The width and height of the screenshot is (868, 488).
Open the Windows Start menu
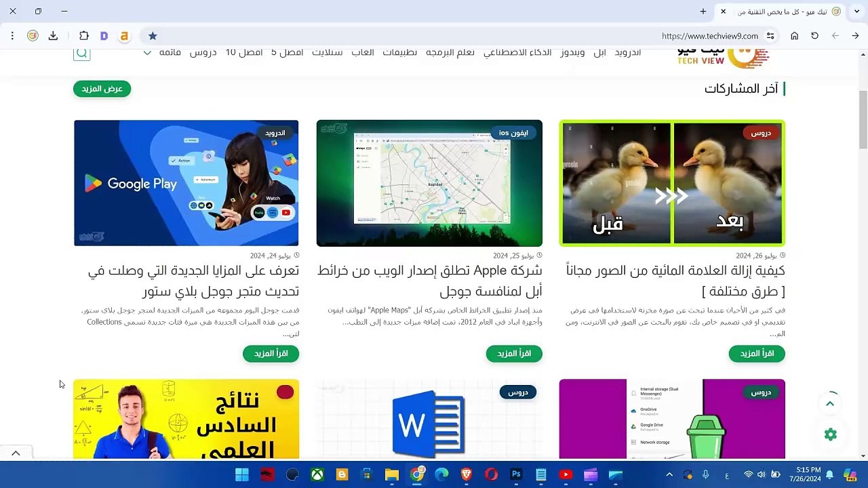242,475
